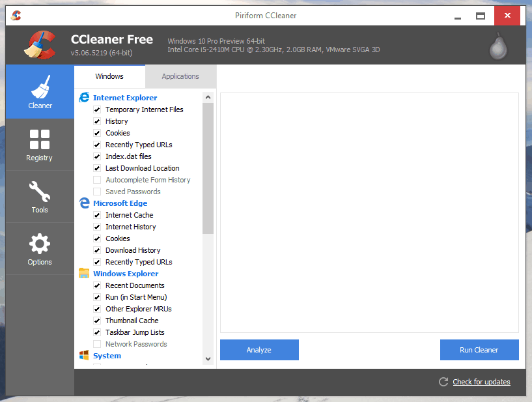Select the Windows Explorer section heading
Viewport: 532px width, 402px height.
tap(126, 274)
